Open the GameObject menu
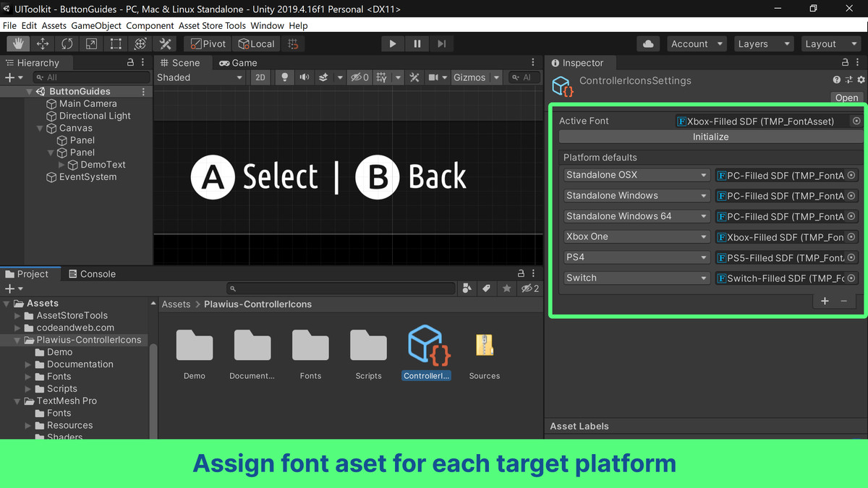868x488 pixels. pos(97,25)
